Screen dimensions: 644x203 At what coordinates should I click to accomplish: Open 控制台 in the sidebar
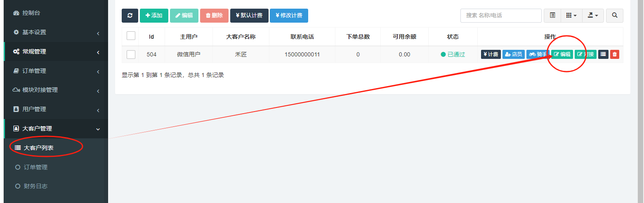56,13
